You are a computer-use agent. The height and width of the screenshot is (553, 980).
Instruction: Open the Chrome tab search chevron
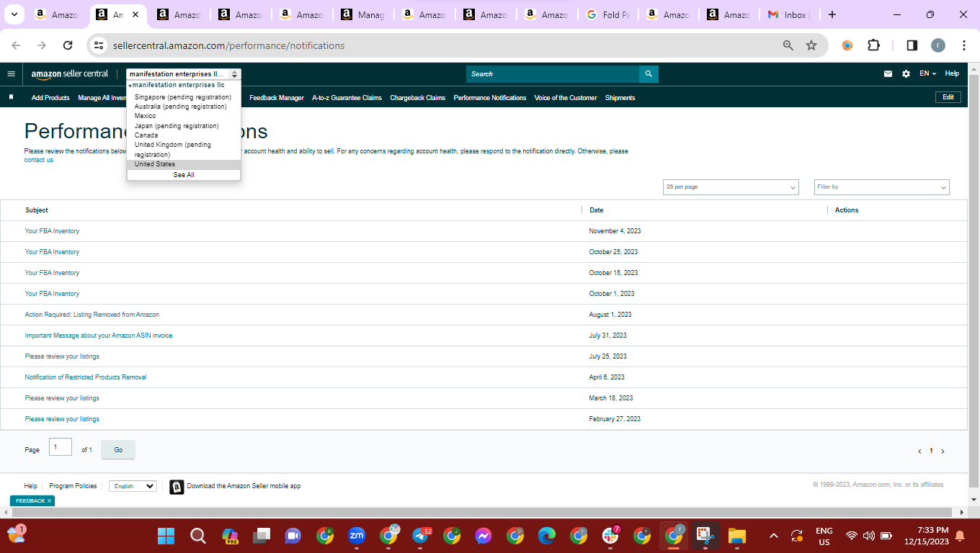tap(14, 14)
